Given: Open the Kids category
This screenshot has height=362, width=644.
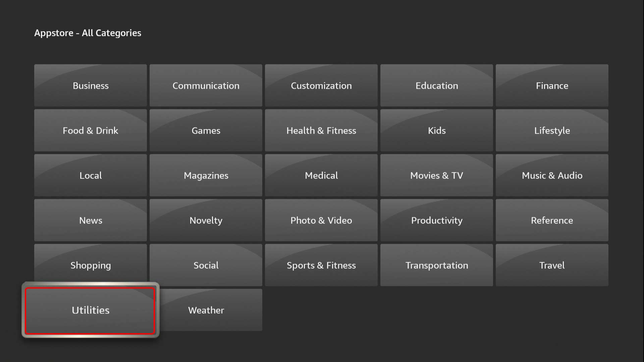Looking at the screenshot, I should 437,130.
